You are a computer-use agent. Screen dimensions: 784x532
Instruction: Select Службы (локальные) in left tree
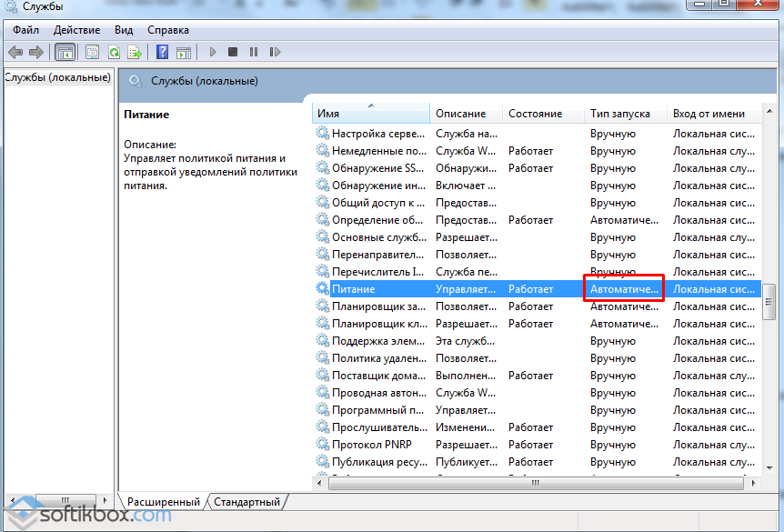(x=57, y=77)
